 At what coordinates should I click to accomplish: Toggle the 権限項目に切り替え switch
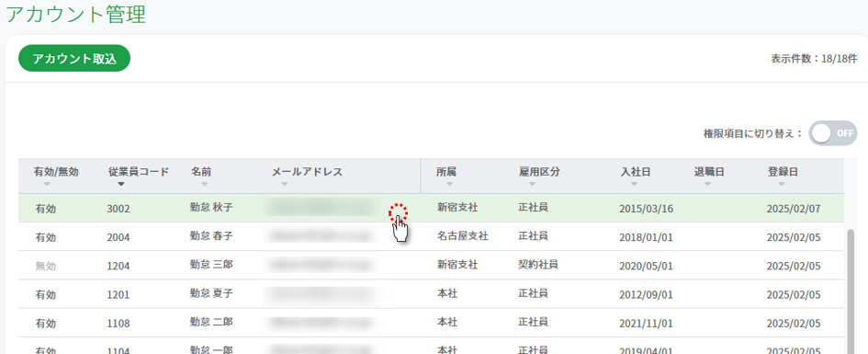[832, 133]
